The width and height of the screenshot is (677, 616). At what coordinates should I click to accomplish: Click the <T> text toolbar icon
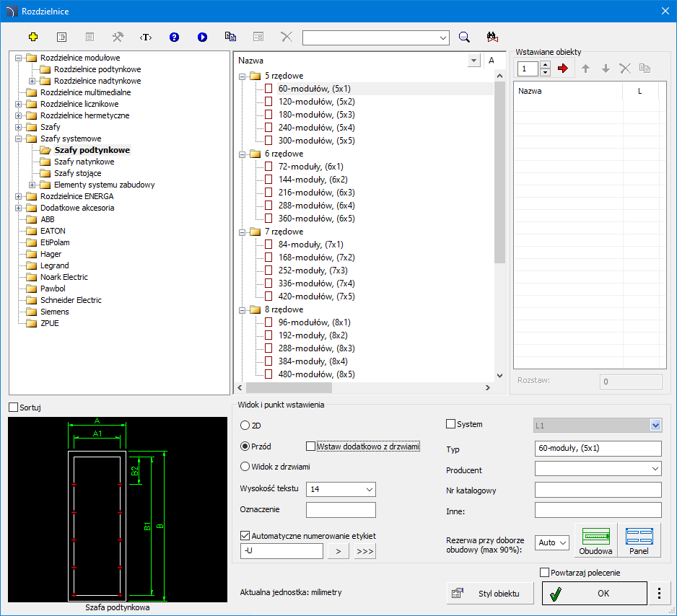[x=146, y=37]
